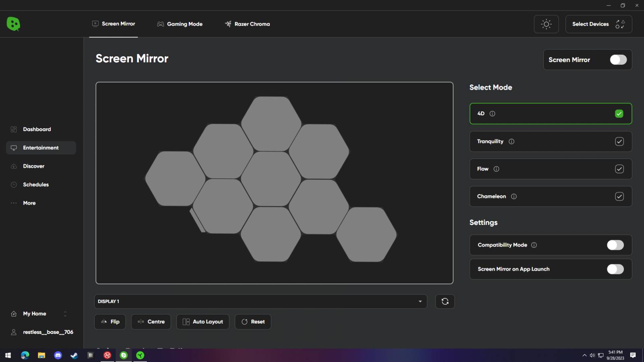This screenshot has height=362, width=644.
Task: Toggle Screen Mirror on App Launch
Action: pyautogui.click(x=615, y=269)
